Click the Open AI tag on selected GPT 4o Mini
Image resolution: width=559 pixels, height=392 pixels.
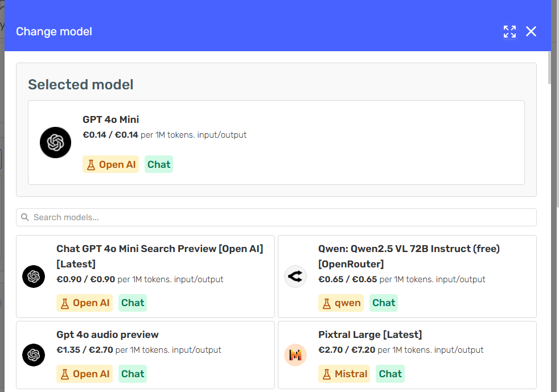coord(110,164)
